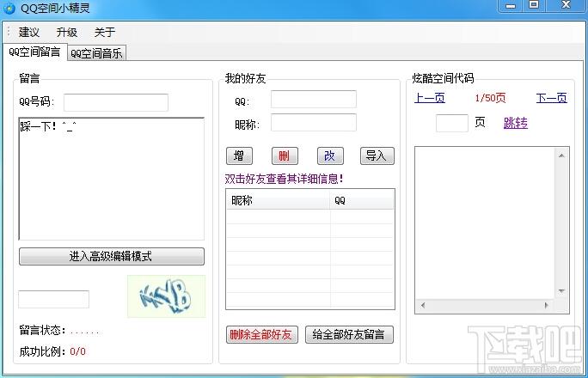
Task: Click the code list scroll-down arrow
Action: (561, 290)
